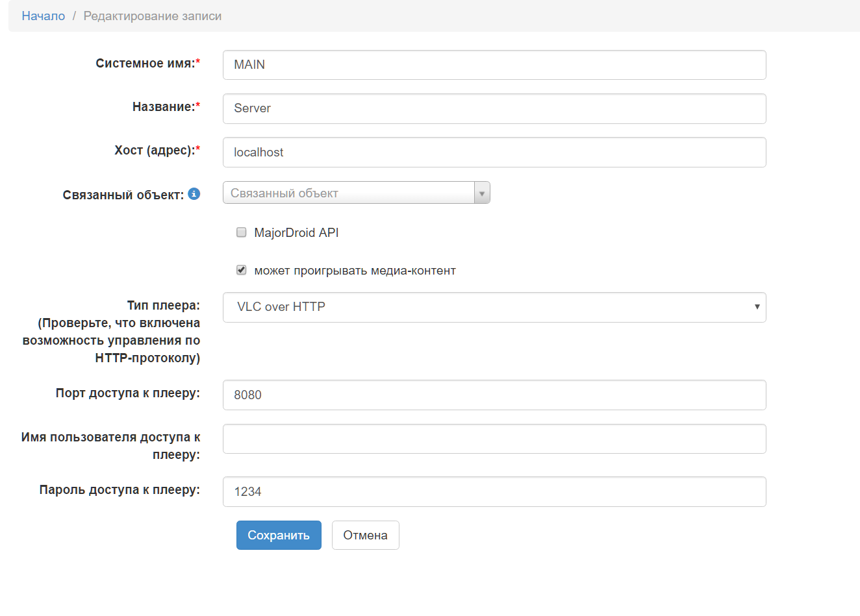Go to Начало breadcrumb link

(x=44, y=16)
